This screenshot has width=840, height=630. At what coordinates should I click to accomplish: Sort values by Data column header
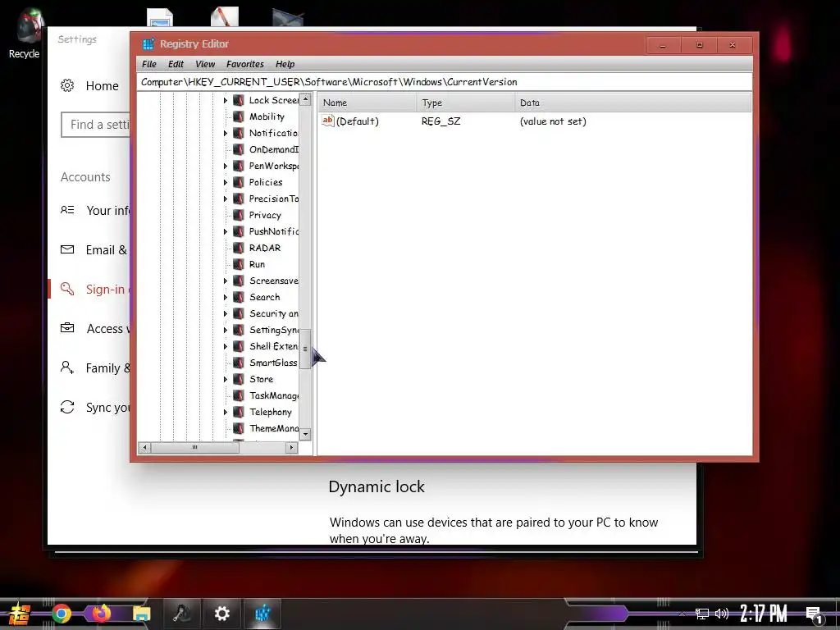(632, 103)
